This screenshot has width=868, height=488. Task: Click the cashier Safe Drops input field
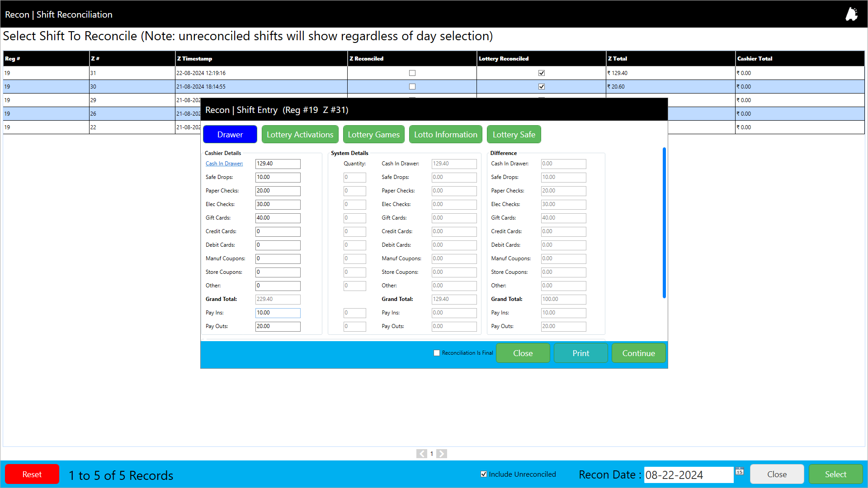[x=278, y=177]
